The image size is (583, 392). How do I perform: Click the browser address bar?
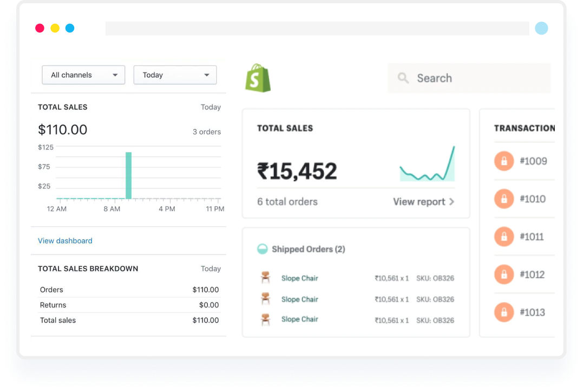[x=317, y=28]
